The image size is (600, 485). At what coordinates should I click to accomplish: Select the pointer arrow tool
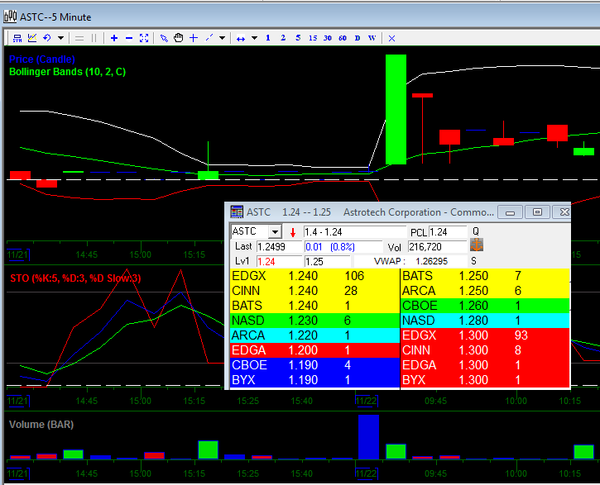[x=164, y=38]
